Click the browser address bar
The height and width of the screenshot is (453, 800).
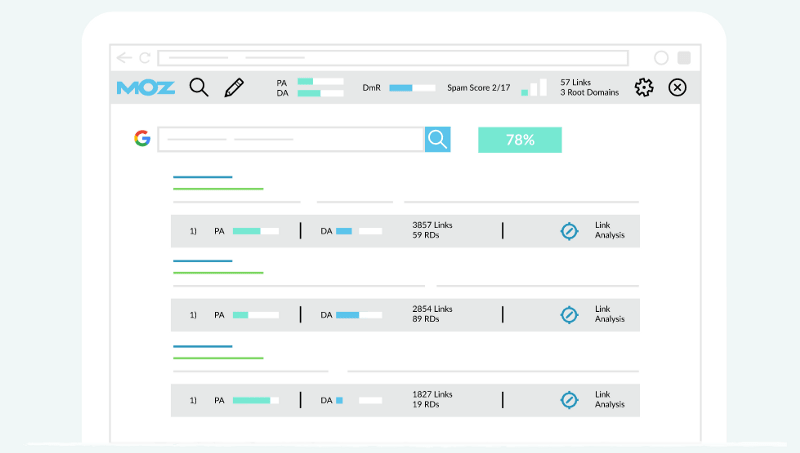[x=393, y=58]
